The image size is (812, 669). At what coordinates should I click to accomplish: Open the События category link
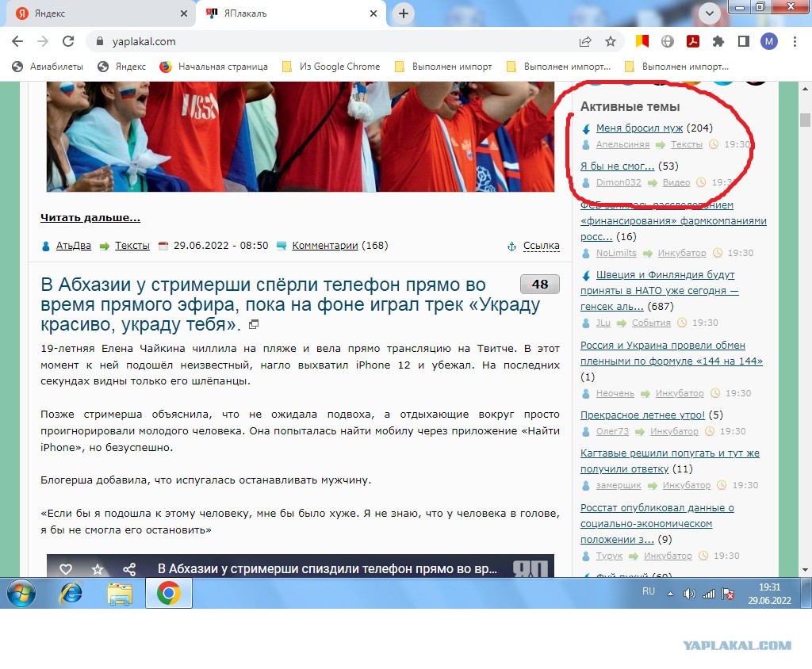point(651,323)
